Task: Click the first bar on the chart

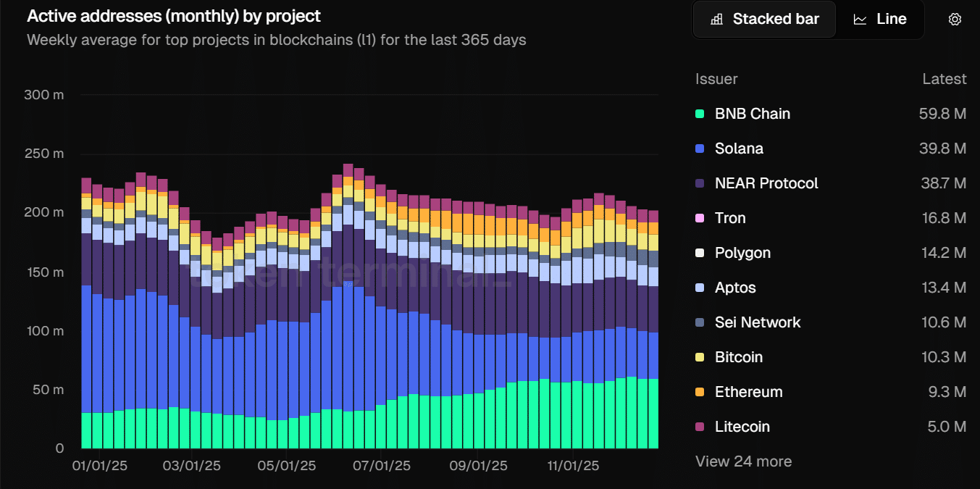Action: click(x=86, y=313)
